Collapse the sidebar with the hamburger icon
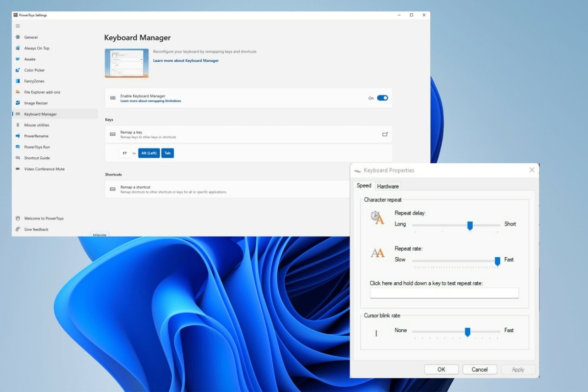 tap(18, 25)
